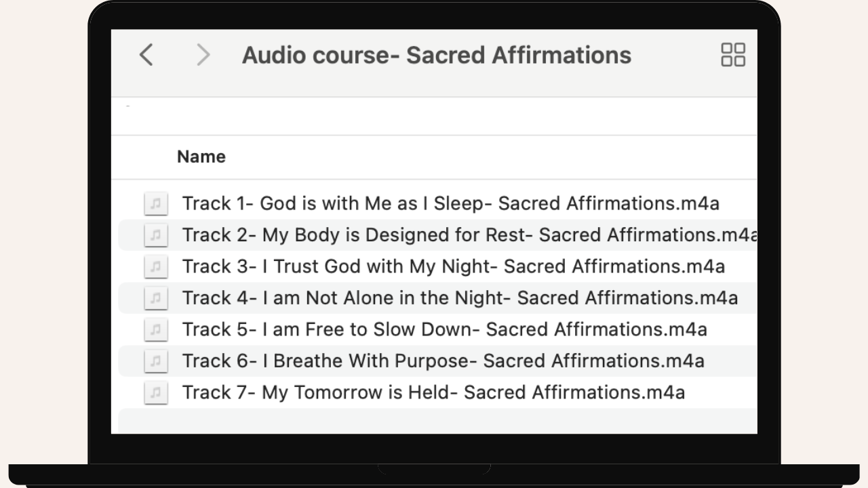Click the empty row below Track 7
This screenshot has height=488, width=868.
434,420
